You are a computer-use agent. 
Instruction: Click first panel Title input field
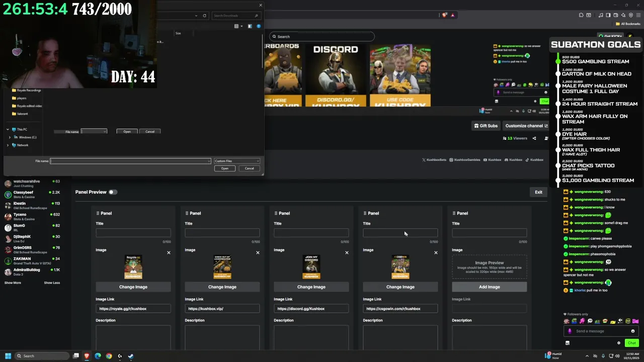pyautogui.click(x=133, y=233)
